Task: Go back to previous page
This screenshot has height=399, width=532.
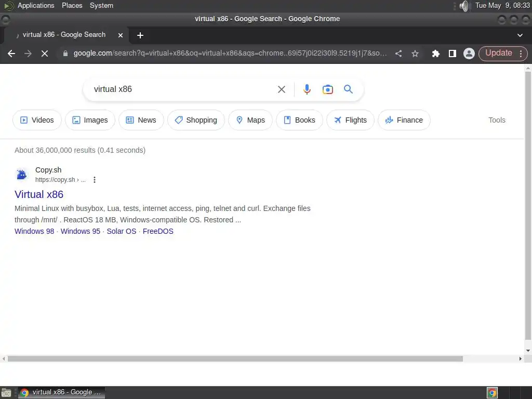Action: click(x=11, y=54)
